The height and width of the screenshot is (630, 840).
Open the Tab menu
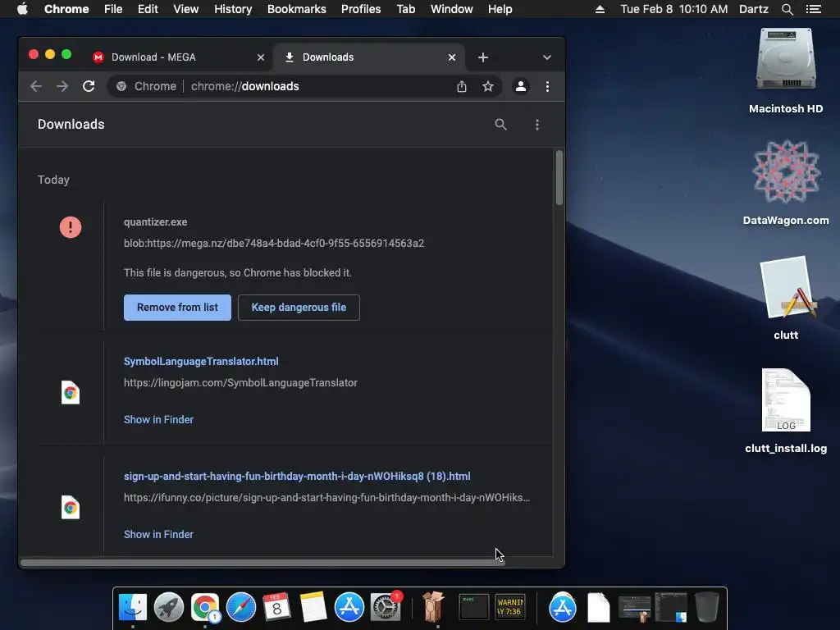coord(405,9)
